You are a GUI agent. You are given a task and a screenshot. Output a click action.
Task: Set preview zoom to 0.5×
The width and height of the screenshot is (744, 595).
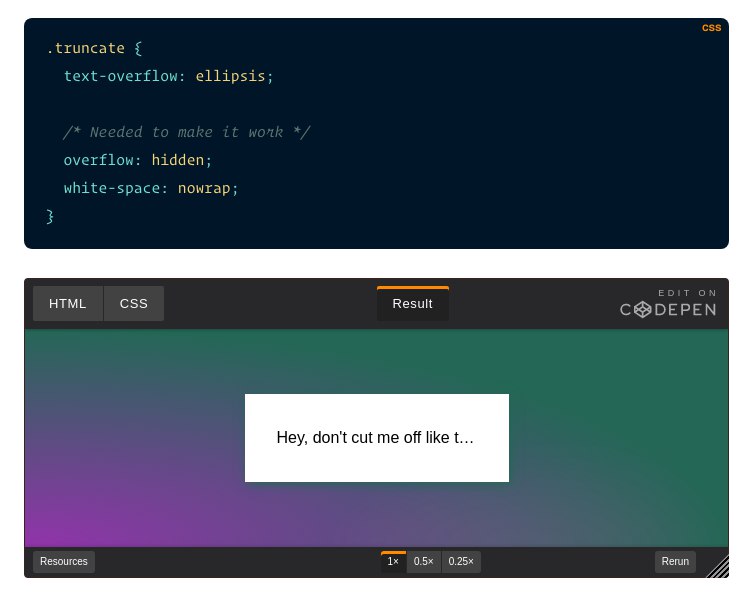click(423, 562)
